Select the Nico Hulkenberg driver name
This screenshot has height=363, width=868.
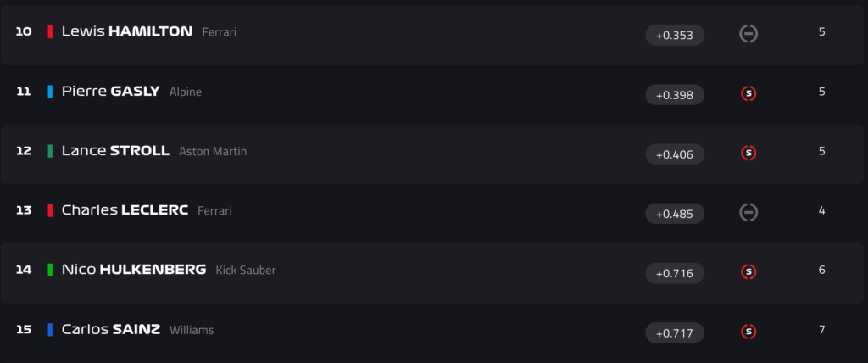pyautogui.click(x=134, y=270)
